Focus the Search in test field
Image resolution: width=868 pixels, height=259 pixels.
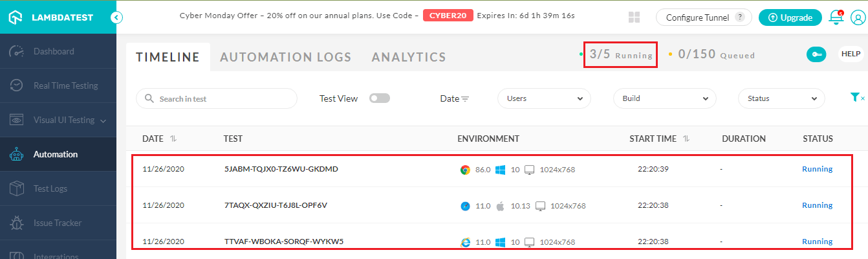pos(217,98)
